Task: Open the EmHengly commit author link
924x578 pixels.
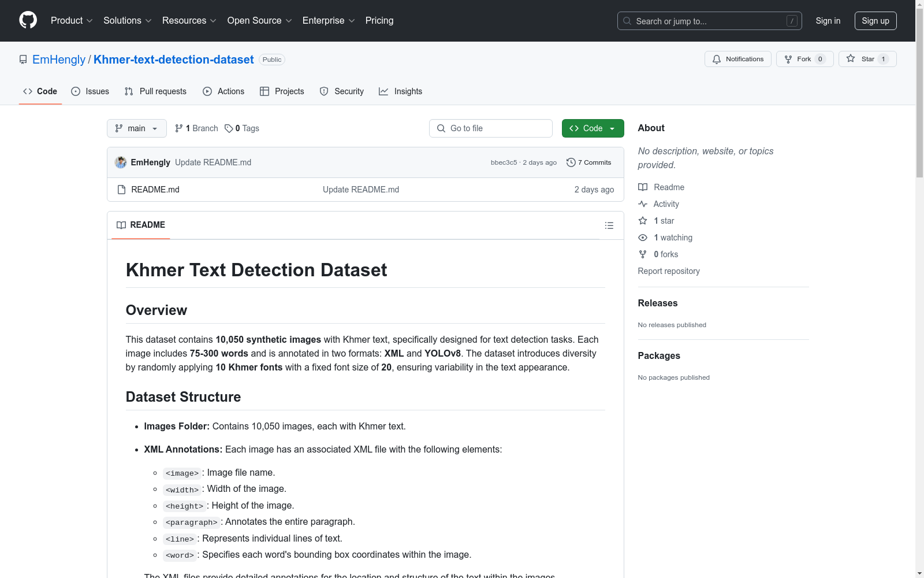Action: click(151, 162)
